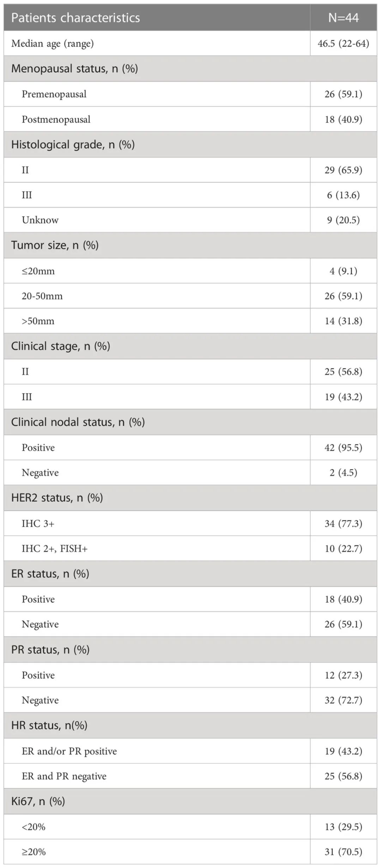Select the N=44 header cell
This screenshot has height=868, width=381.
(x=343, y=18)
